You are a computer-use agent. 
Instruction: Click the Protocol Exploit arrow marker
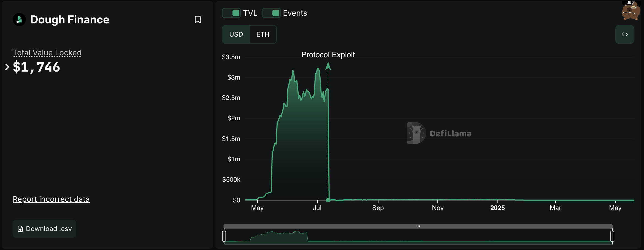point(328,66)
